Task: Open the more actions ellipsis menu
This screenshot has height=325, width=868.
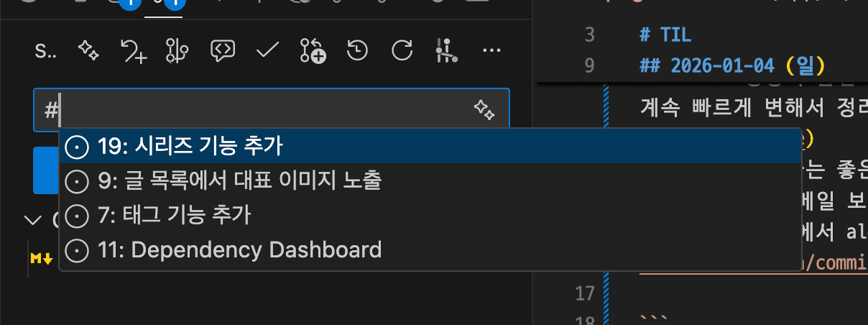Action: (x=491, y=50)
